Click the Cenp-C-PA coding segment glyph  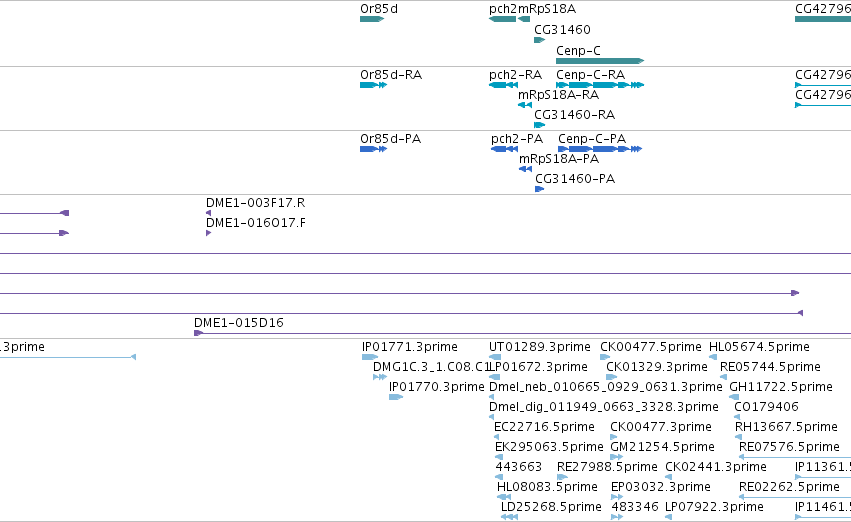click(x=600, y=149)
